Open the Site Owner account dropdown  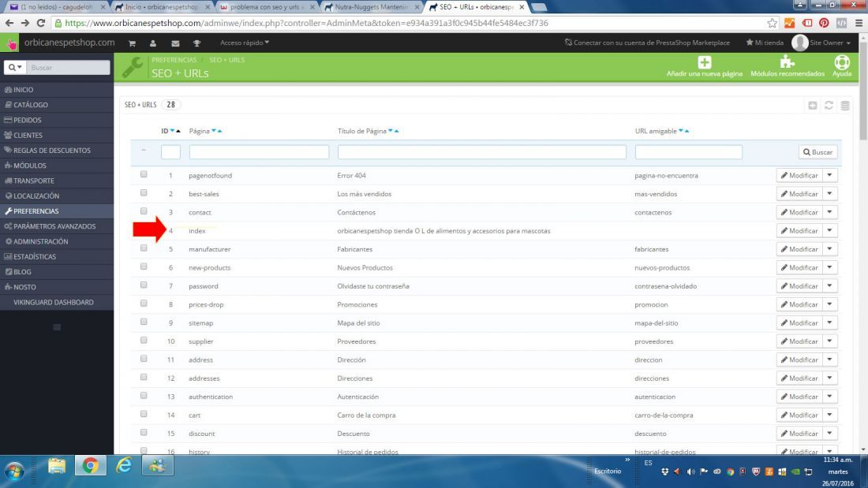(822, 43)
